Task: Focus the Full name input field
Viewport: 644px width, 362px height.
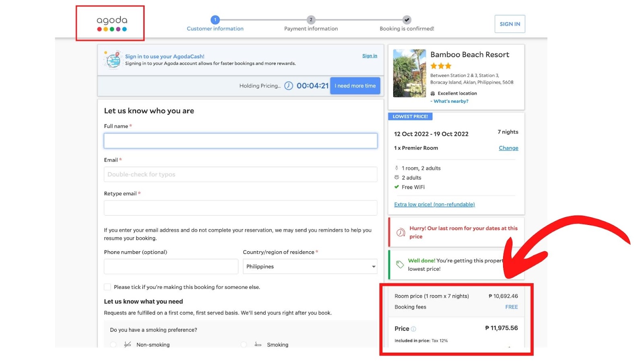Action: [x=241, y=141]
